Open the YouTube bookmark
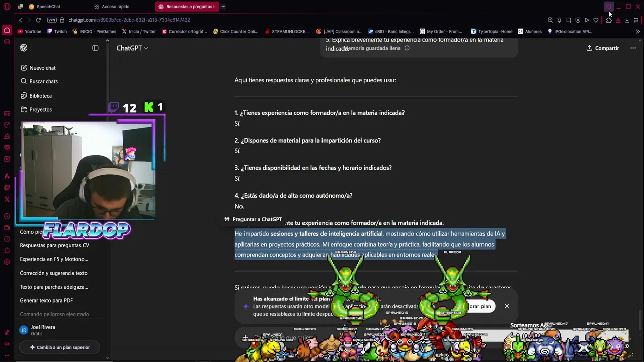This screenshot has height=362, width=644. [29, 31]
